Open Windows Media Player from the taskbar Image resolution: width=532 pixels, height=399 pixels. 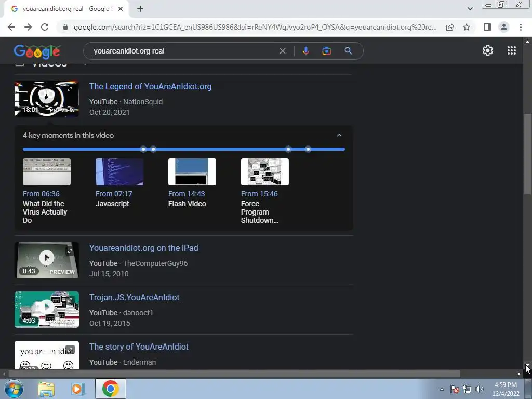pyautogui.click(x=77, y=389)
